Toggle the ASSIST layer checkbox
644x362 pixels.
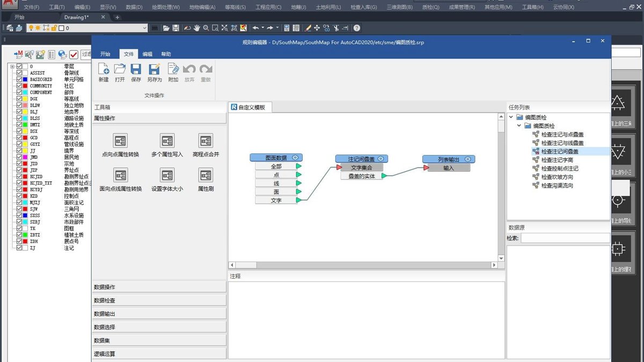click(x=19, y=73)
